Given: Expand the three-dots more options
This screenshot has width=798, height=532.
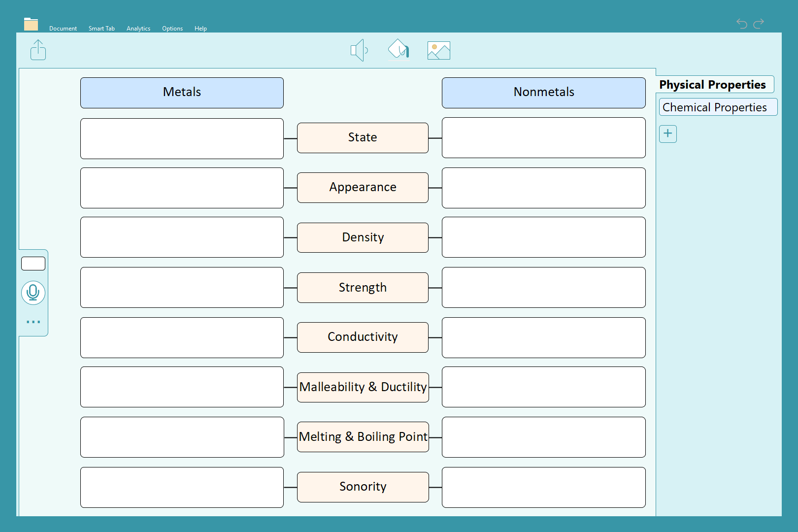Looking at the screenshot, I should 33,322.
